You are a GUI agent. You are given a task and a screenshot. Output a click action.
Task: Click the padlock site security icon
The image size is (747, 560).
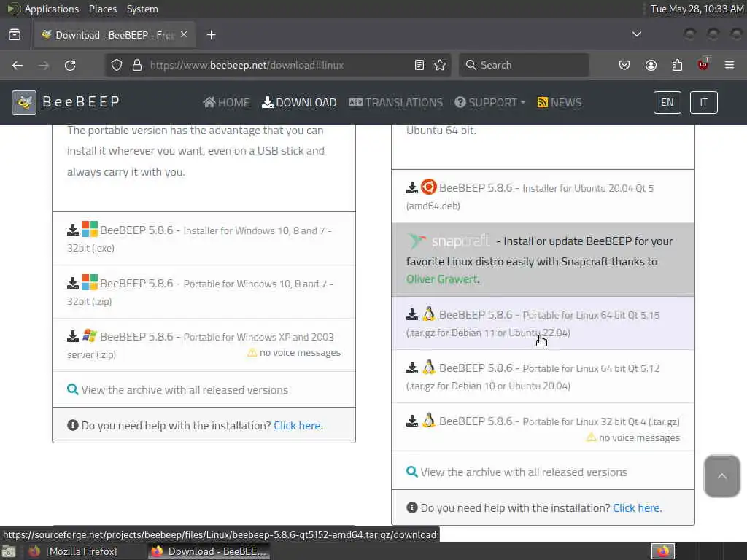137,65
